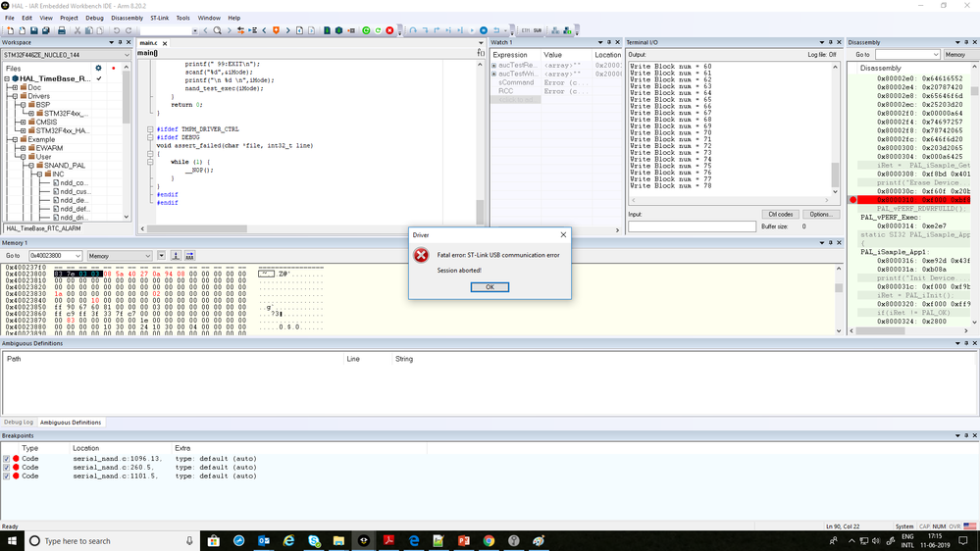The width and height of the screenshot is (980, 551).
Task: Click the red Stop Debugging icon
Action: point(389,30)
